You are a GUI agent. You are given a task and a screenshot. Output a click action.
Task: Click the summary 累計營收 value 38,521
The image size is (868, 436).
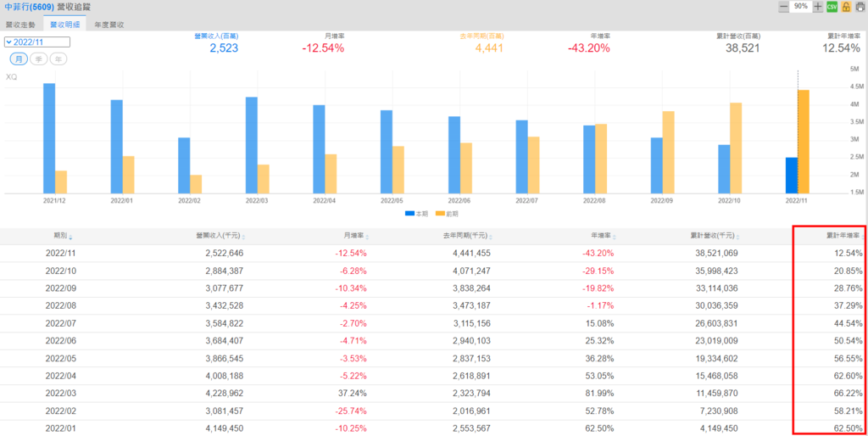click(x=743, y=48)
